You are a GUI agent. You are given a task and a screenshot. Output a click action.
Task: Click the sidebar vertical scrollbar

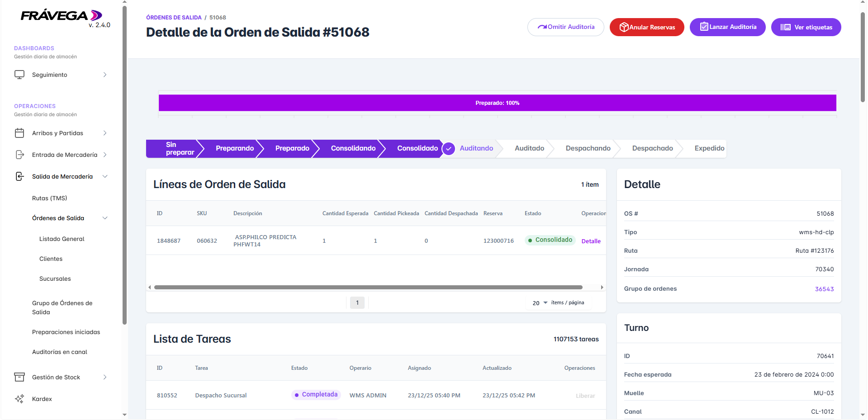(x=124, y=165)
